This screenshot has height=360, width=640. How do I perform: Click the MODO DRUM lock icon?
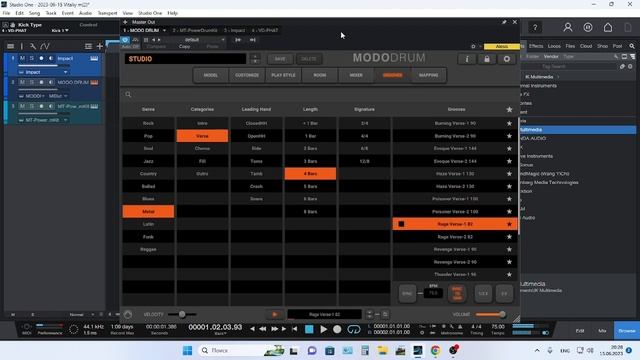(x=487, y=59)
